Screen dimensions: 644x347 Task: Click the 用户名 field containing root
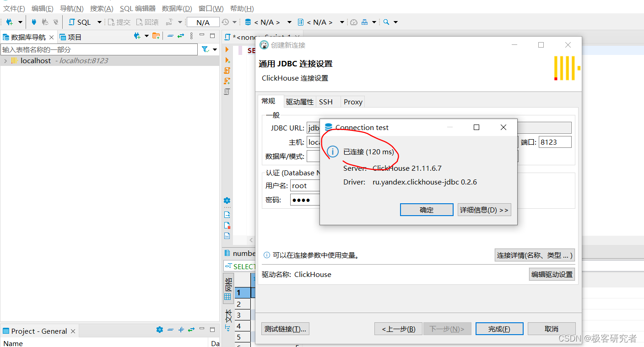305,185
